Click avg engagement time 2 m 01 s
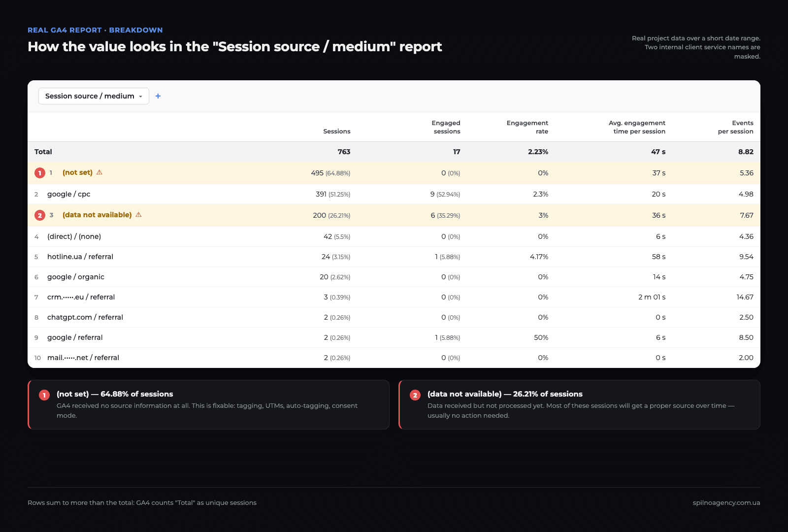 click(x=652, y=297)
